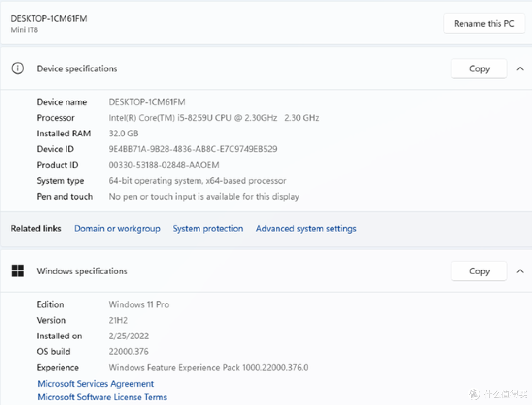The image size is (532, 405).
Task: Click the Windows specifications header title
Action: click(x=82, y=271)
